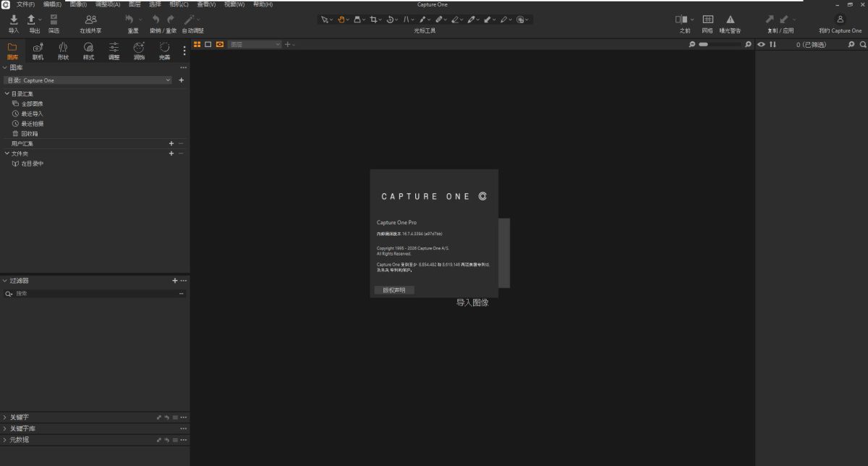The width and height of the screenshot is (868, 466).
Task: Select the crop cursor tool
Action: (x=374, y=20)
